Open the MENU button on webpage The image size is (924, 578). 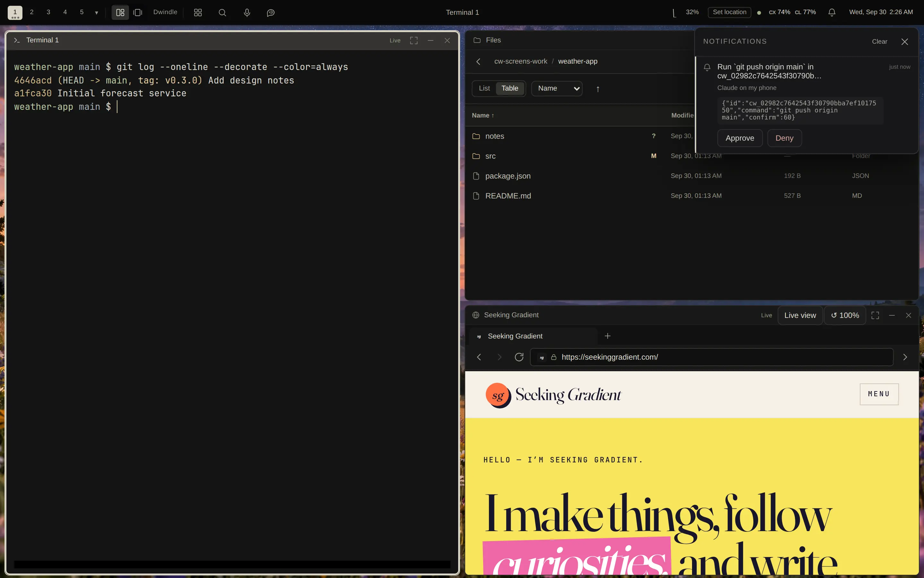879,394
